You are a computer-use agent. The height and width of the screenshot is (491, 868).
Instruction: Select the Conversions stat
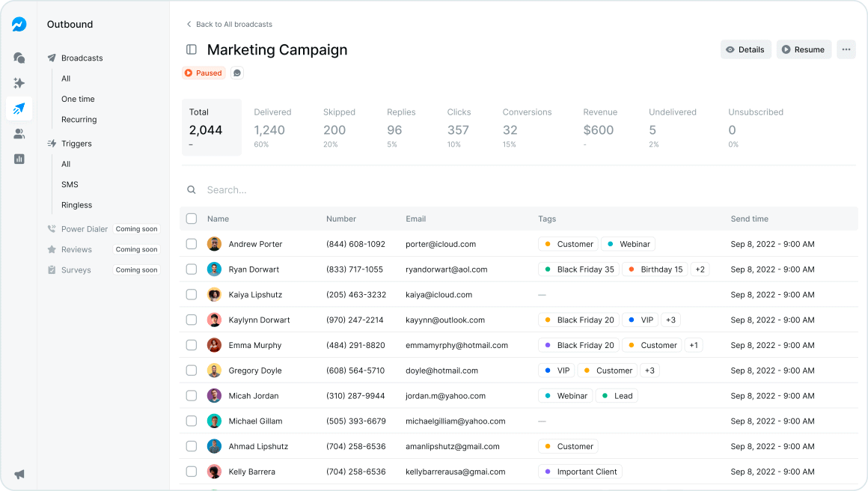click(x=527, y=127)
